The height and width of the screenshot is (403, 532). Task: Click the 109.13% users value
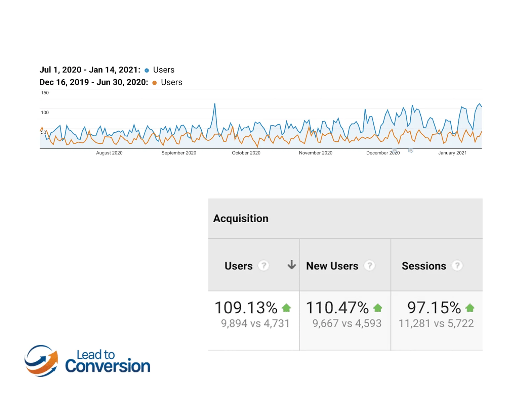click(x=246, y=308)
